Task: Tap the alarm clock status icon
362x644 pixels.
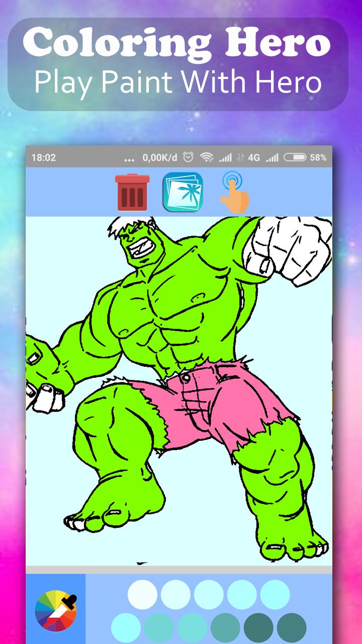Action: [x=188, y=157]
